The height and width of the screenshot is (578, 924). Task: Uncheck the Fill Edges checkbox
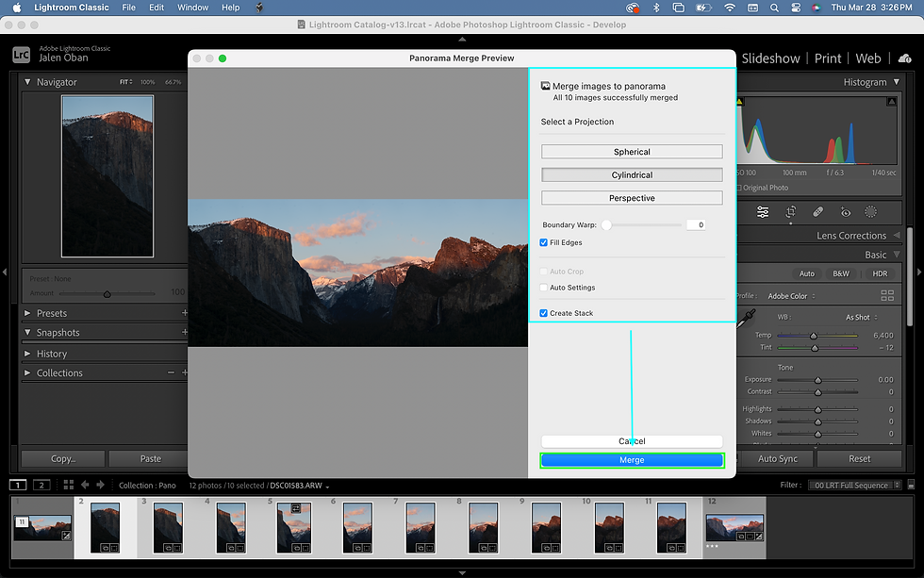[x=543, y=242]
